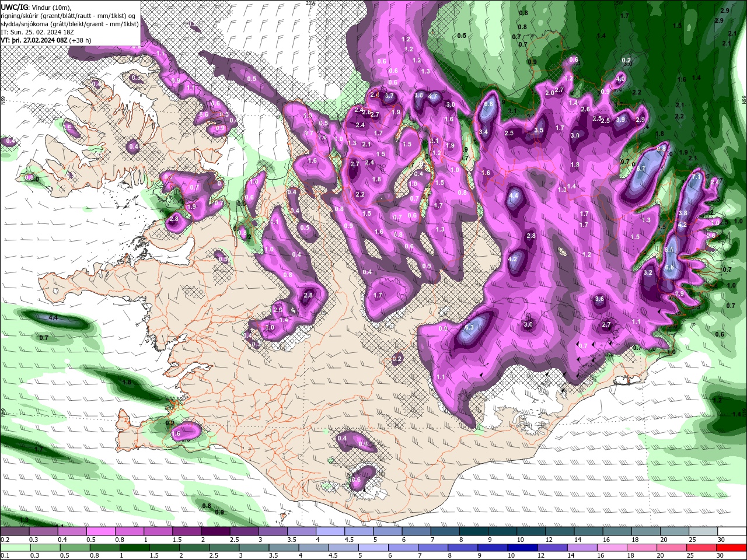The height and width of the screenshot is (560, 747).
Task: Click the snow scale swatch labeled 3
Action: tap(272, 531)
